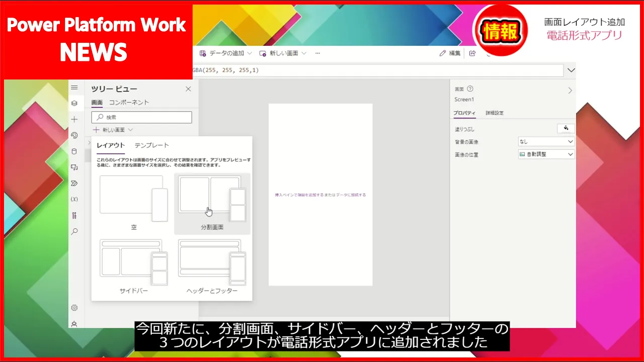This screenshot has width=644, height=362.
Task: Click 新しい画面 in the tree view
Action: (x=113, y=130)
